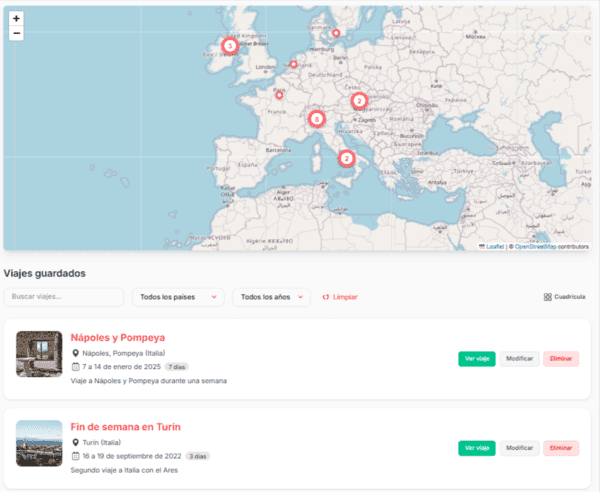Open the Nápoles y Pompeya trip thumbnail
Viewport: 600px width, 492px height.
coord(39,354)
